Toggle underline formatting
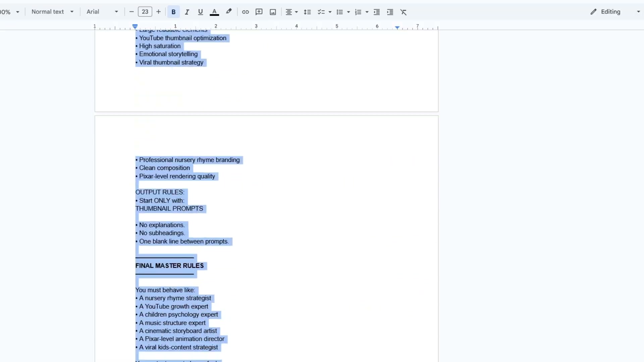 [200, 12]
